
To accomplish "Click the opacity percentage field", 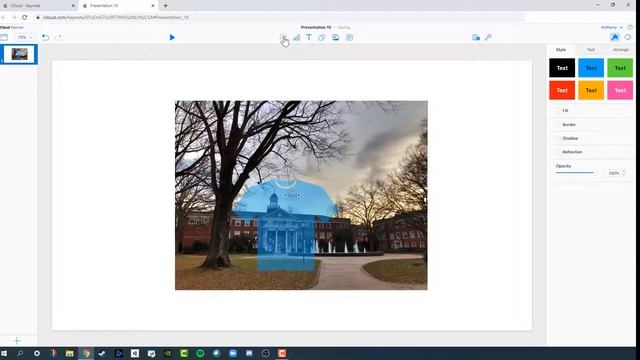I will click(613, 173).
